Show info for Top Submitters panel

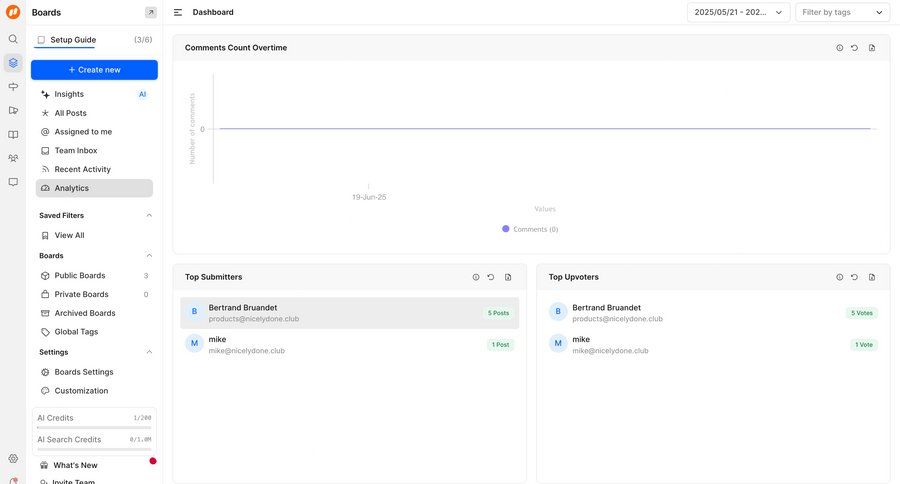(476, 277)
